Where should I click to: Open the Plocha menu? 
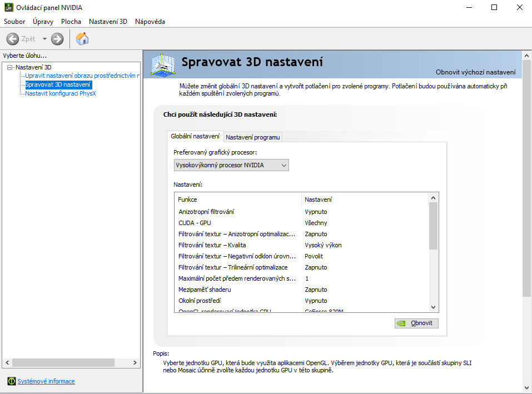(71, 21)
